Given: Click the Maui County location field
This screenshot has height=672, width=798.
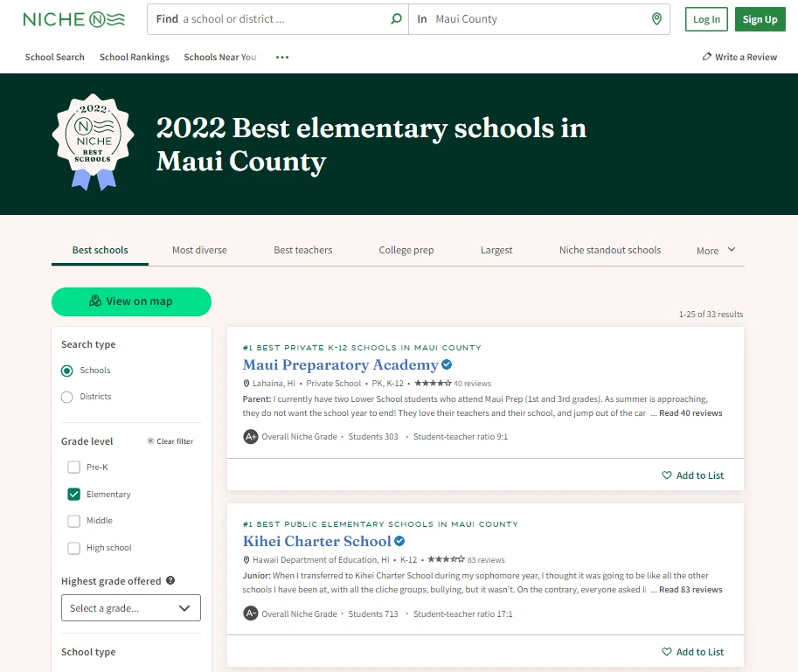Looking at the screenshot, I should coord(539,19).
